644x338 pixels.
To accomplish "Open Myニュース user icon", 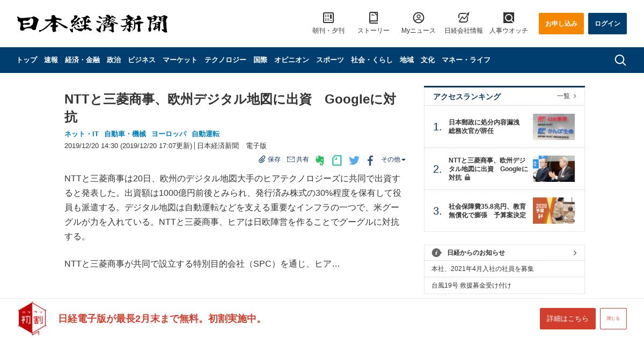I will tap(419, 18).
